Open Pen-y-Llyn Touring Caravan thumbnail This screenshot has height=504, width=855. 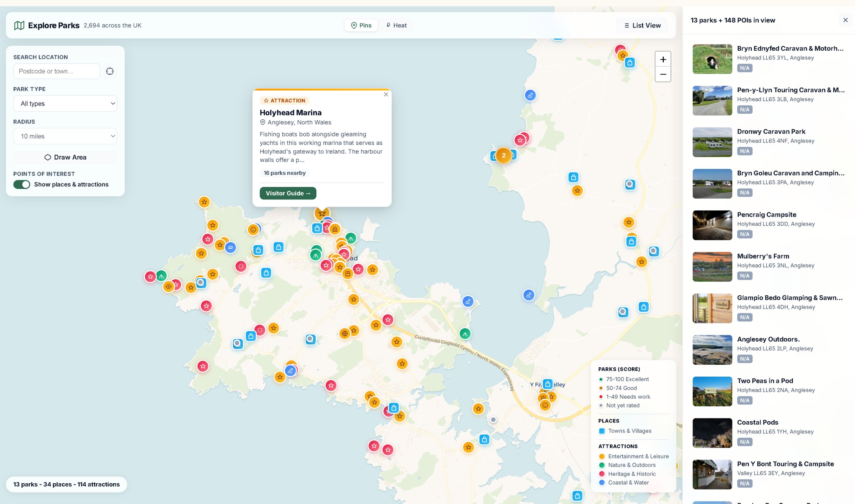(712, 100)
